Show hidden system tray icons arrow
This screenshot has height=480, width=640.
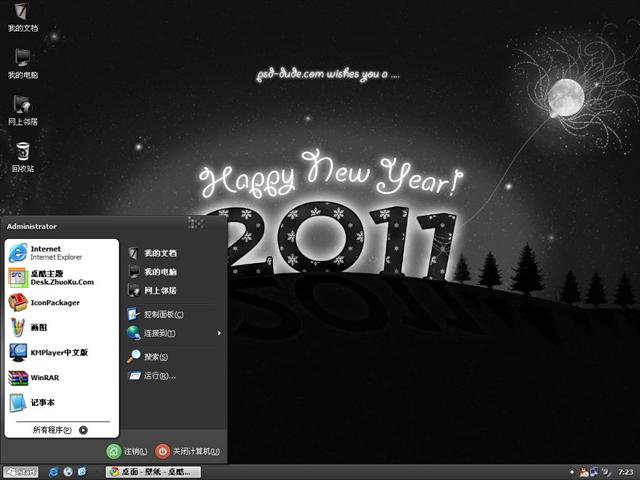572,472
